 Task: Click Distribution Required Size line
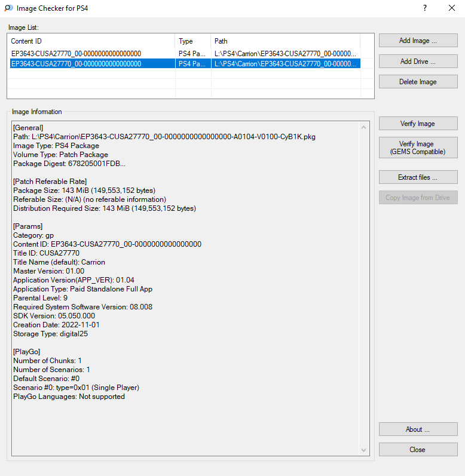point(105,208)
